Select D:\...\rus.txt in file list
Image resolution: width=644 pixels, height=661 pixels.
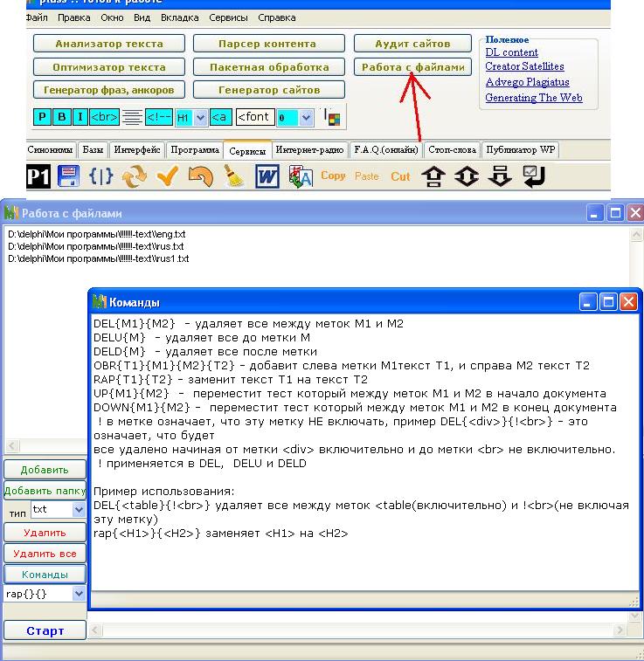(x=96, y=246)
